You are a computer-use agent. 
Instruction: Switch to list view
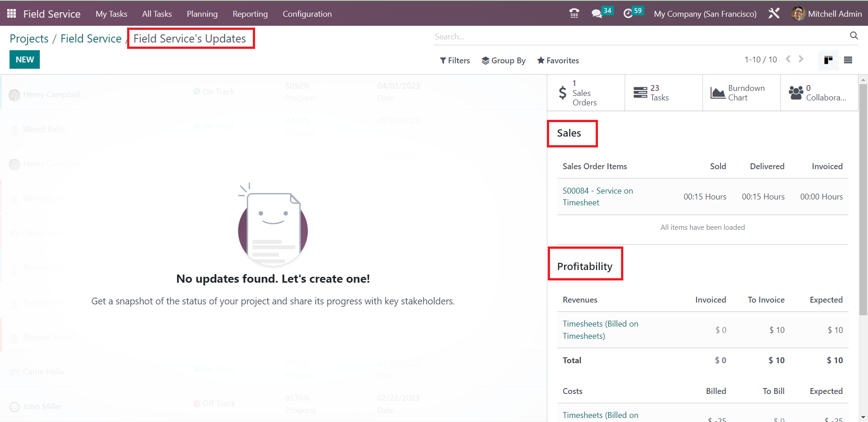click(848, 60)
